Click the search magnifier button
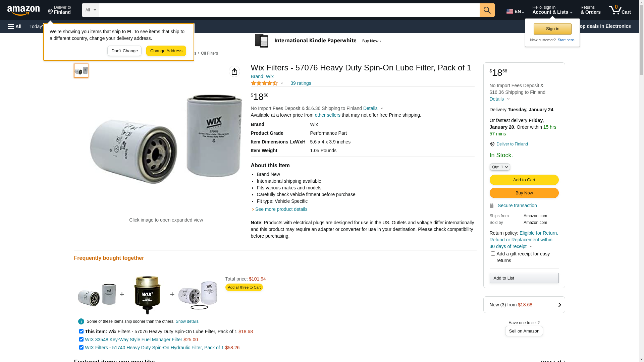 coord(487,10)
